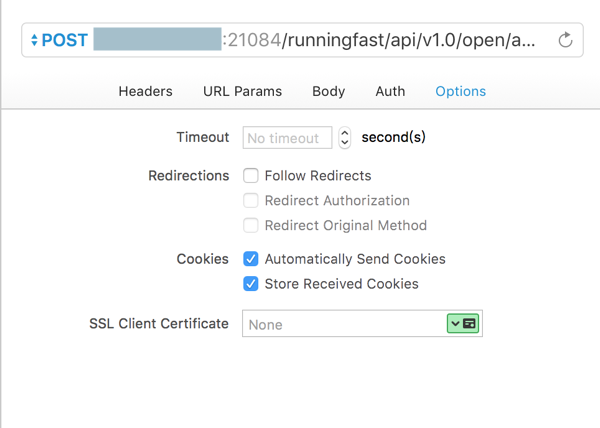Click the refresh request icon in URL bar
This screenshot has height=428, width=600.
pyautogui.click(x=566, y=41)
